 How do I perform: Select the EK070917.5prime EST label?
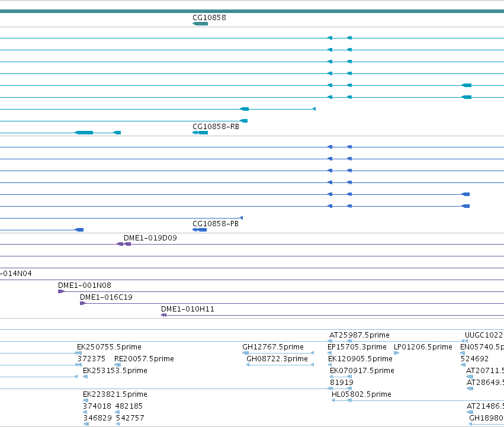click(x=362, y=371)
